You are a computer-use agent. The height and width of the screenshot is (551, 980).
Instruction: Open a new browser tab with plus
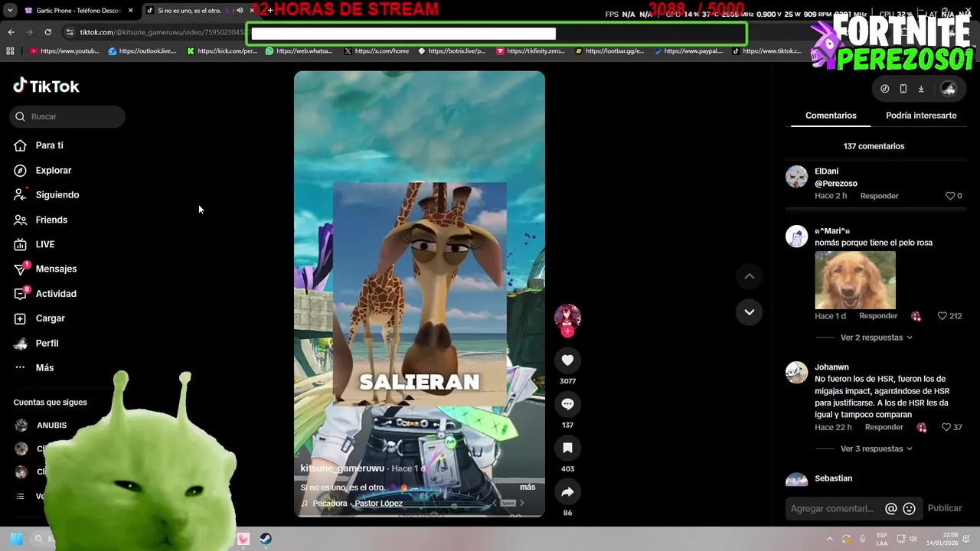[x=269, y=11]
